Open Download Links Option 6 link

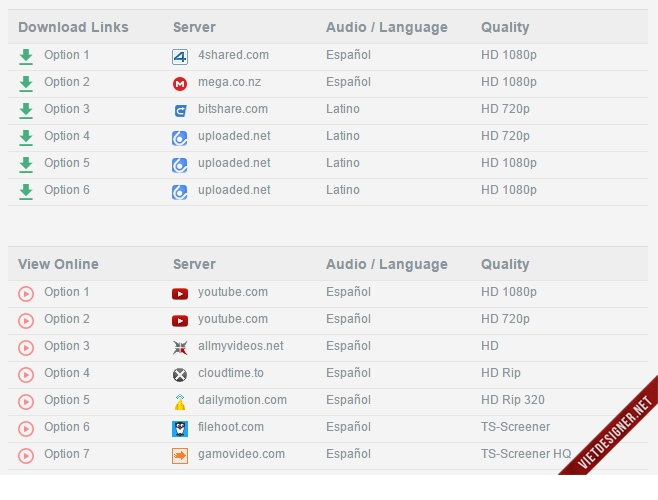point(67,190)
